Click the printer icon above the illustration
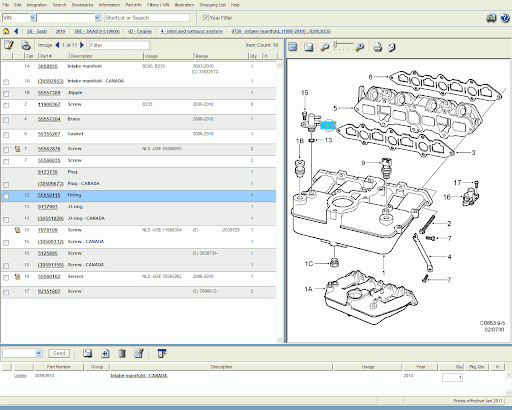 pyautogui.click(x=377, y=47)
